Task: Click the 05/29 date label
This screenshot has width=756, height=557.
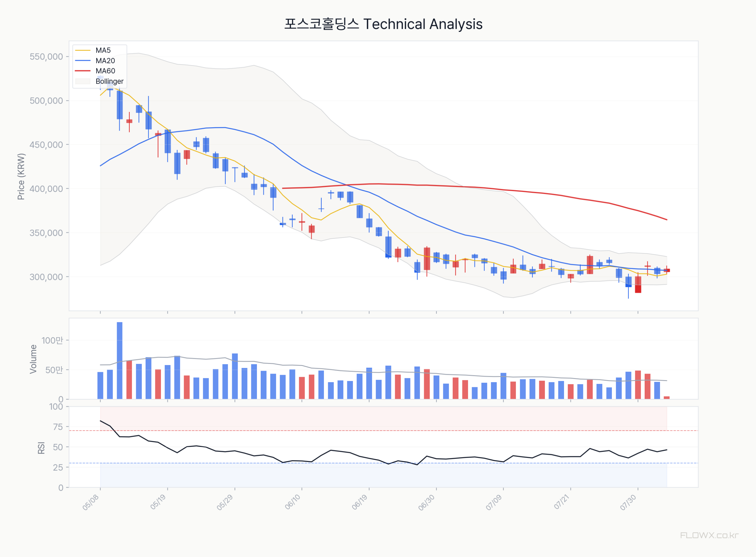Action: (x=225, y=502)
